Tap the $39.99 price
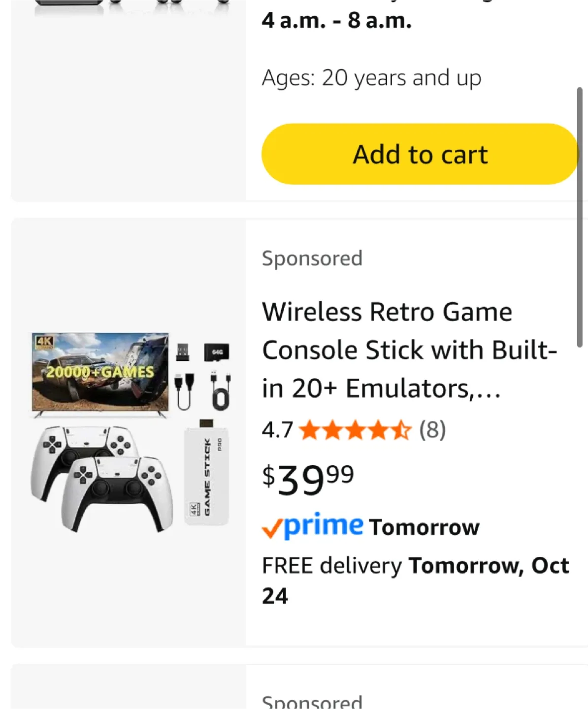 point(308,480)
